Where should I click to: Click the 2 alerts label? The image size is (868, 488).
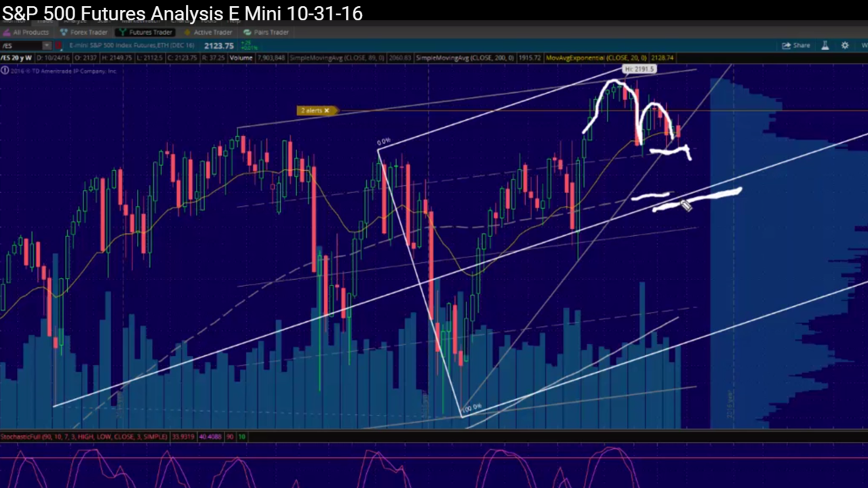311,110
